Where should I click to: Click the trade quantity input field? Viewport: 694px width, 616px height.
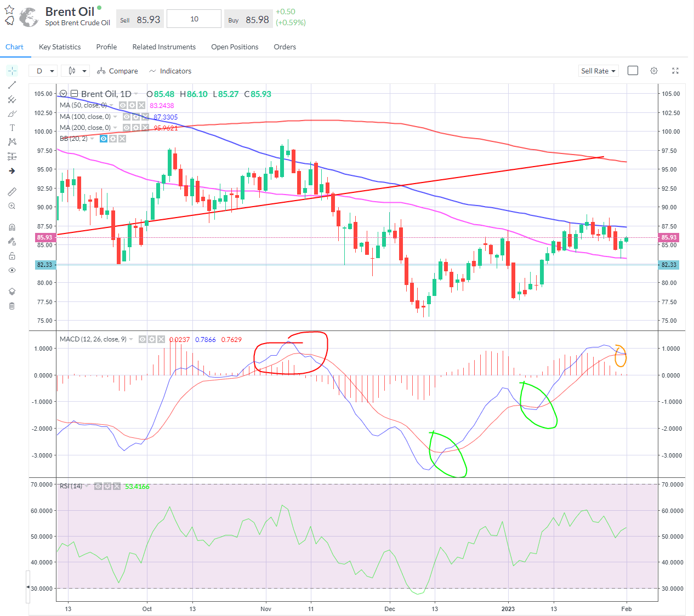194,19
